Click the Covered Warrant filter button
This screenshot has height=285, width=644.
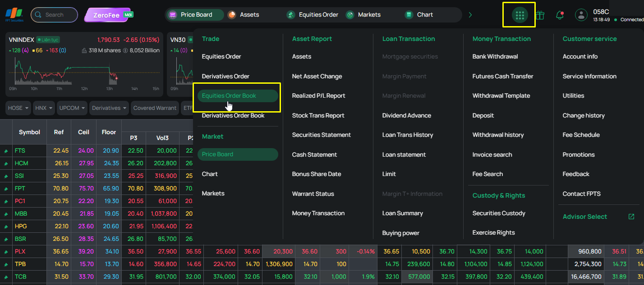(155, 108)
